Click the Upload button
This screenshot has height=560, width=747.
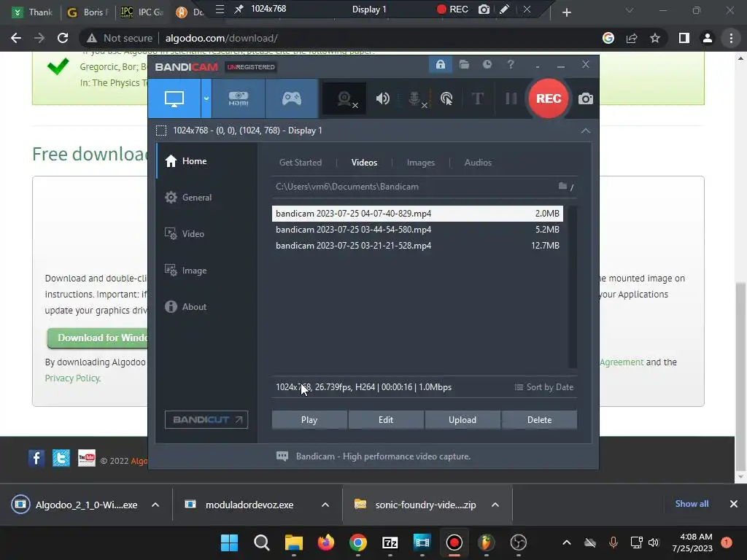point(462,420)
